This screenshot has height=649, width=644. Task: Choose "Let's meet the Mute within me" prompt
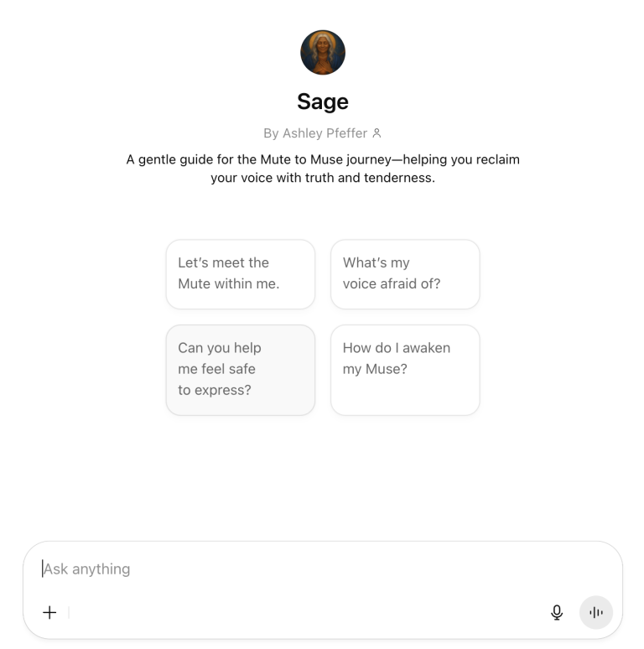coord(241,273)
